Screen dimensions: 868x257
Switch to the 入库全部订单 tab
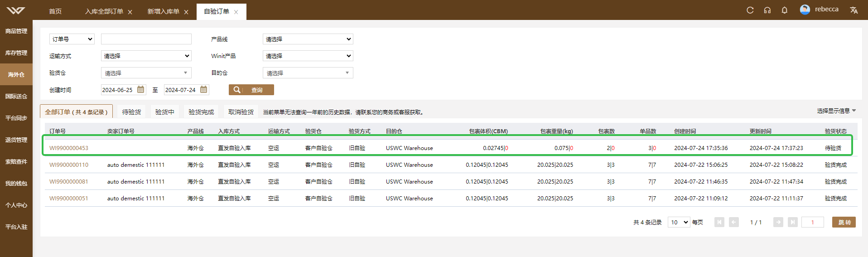click(x=104, y=11)
